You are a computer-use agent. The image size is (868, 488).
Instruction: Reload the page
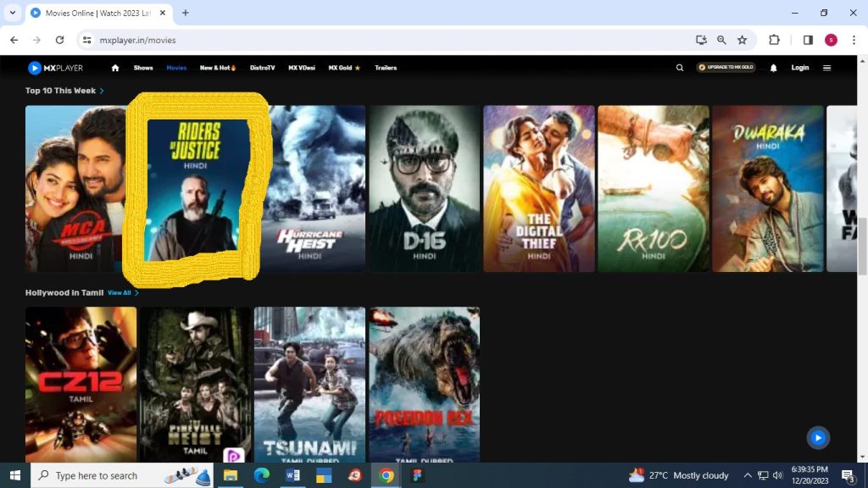pos(60,40)
